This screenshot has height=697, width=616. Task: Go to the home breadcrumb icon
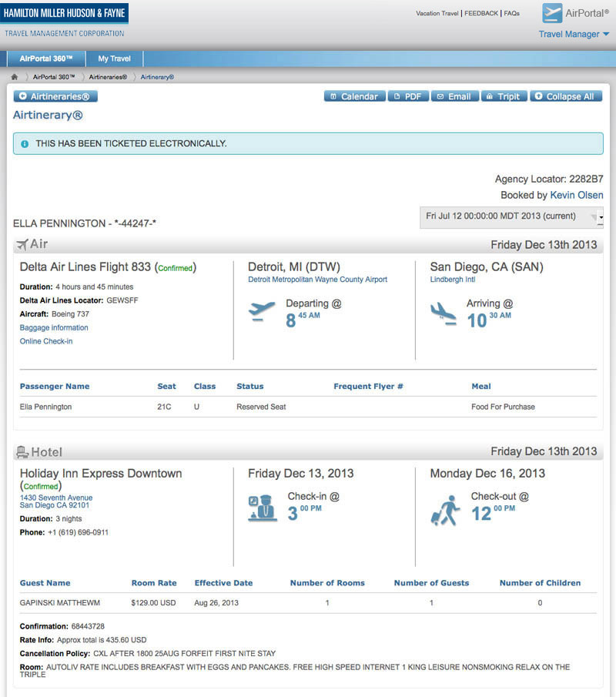(x=14, y=77)
